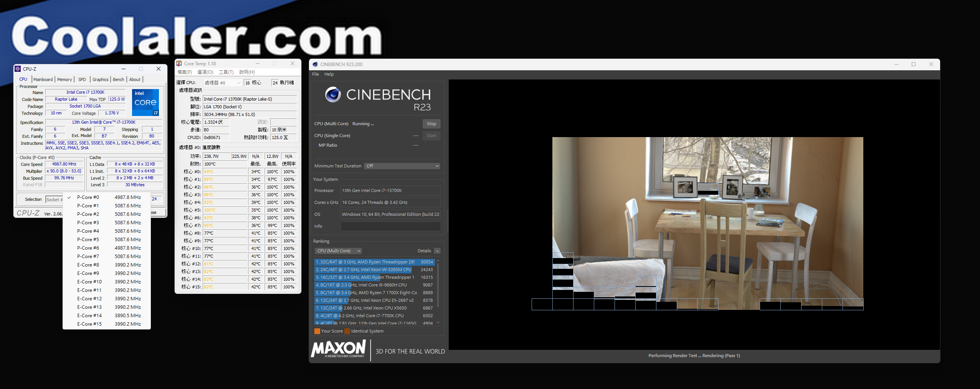The width and height of the screenshot is (980, 389).
Task: Open Cinebench File menu
Action: [x=316, y=74]
